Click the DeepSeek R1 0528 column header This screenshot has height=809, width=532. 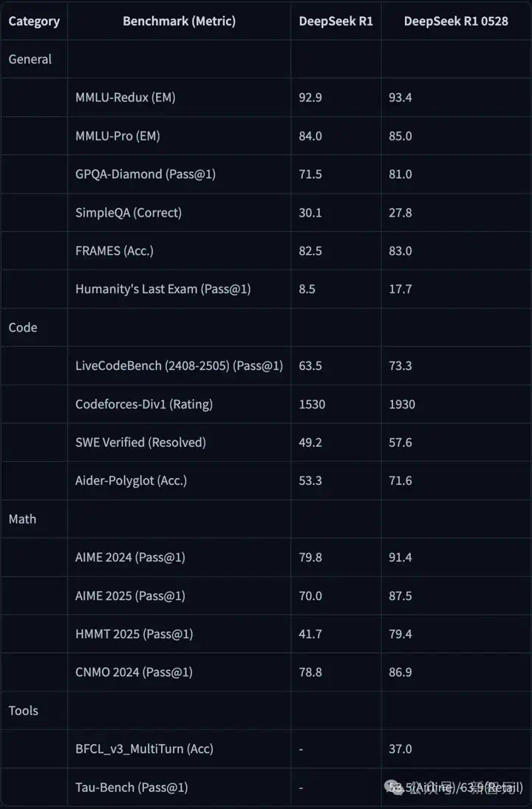pos(456,21)
